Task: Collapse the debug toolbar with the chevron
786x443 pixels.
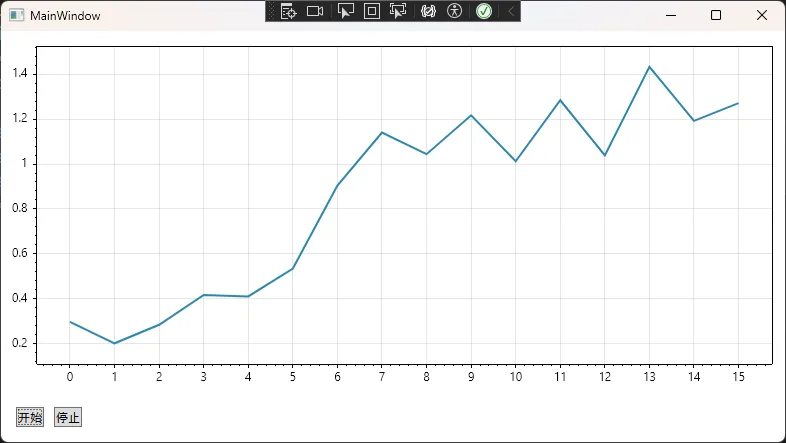Action: point(510,11)
